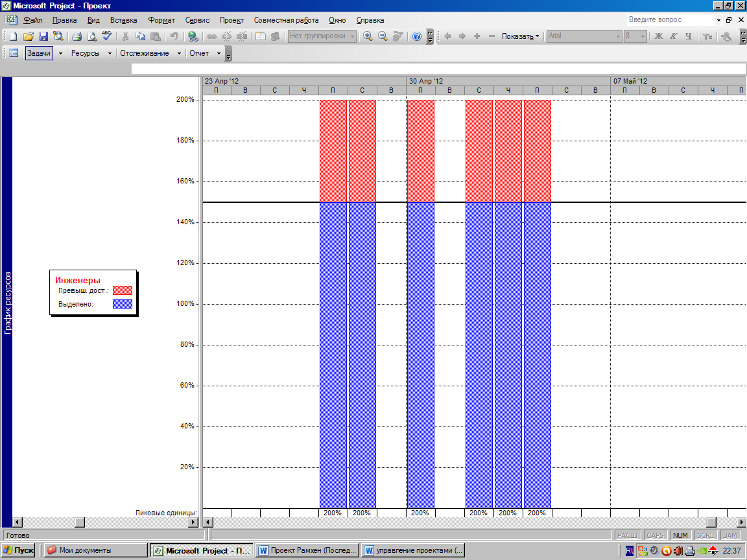Toggle the AutoFilter funnel icon

pyautogui.click(x=707, y=36)
